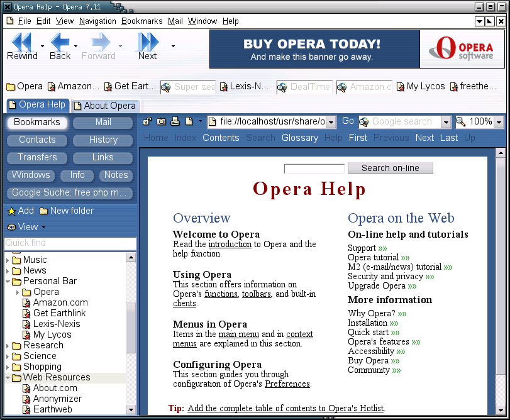Click the printer icon in address toolbar
This screenshot has width=510, height=420.
[175, 121]
